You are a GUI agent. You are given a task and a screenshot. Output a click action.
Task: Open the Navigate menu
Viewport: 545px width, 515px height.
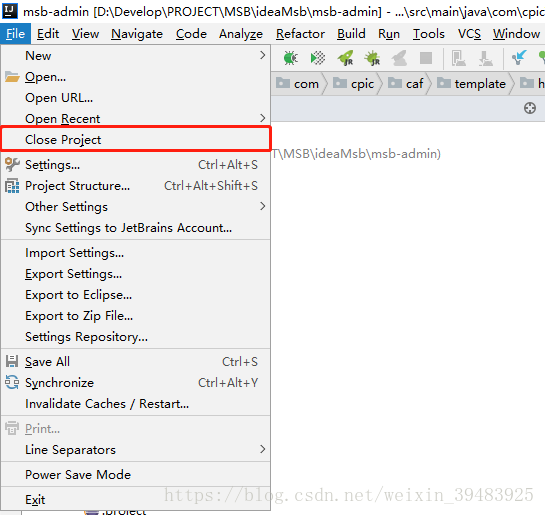(137, 34)
